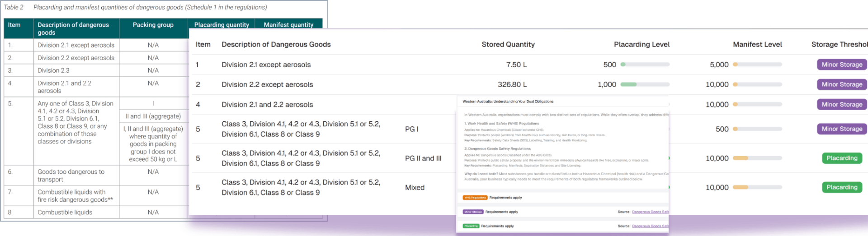
Task: Click the Placarding Level column header
Action: 642,44
